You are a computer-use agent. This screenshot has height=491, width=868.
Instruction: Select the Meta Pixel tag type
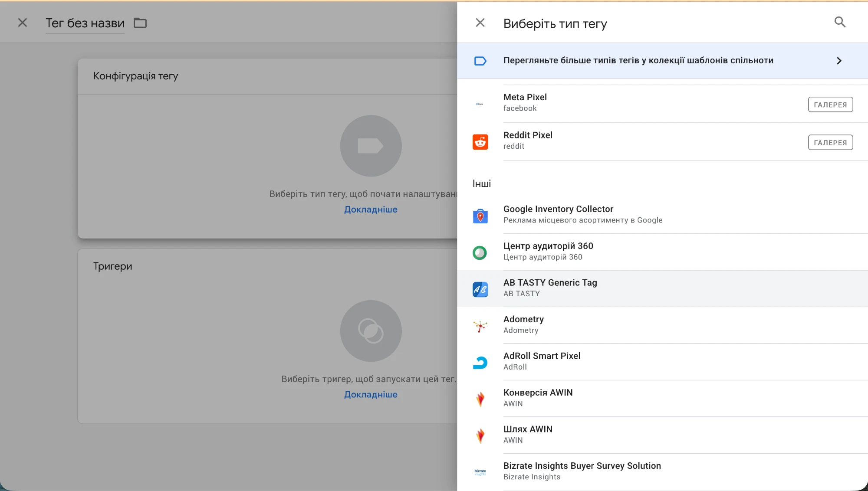point(662,104)
